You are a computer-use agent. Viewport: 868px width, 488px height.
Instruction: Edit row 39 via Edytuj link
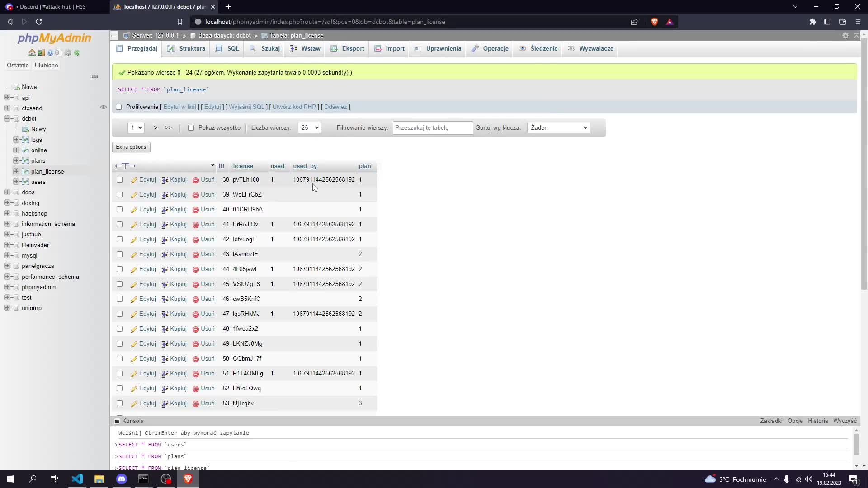146,194
